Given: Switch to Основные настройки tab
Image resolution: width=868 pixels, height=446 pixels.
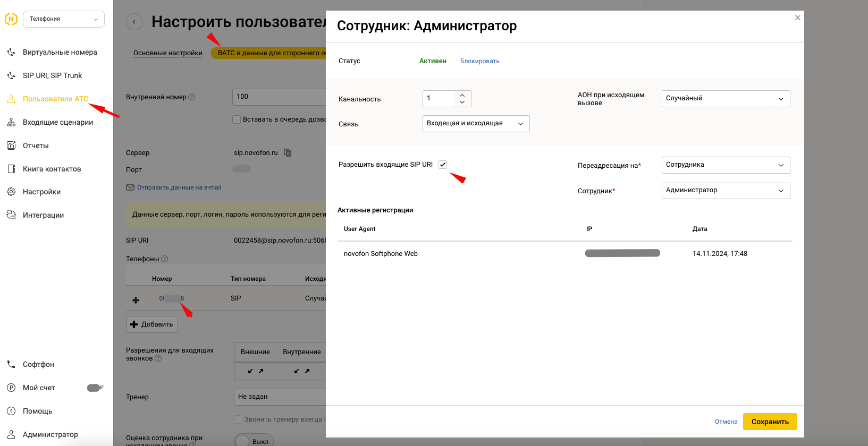Looking at the screenshot, I should point(168,53).
